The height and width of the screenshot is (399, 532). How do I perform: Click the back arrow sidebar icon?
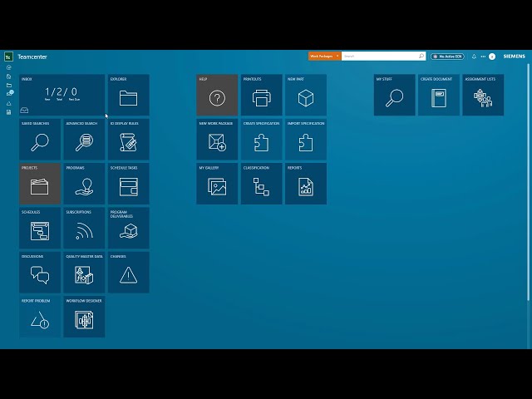[9, 67]
